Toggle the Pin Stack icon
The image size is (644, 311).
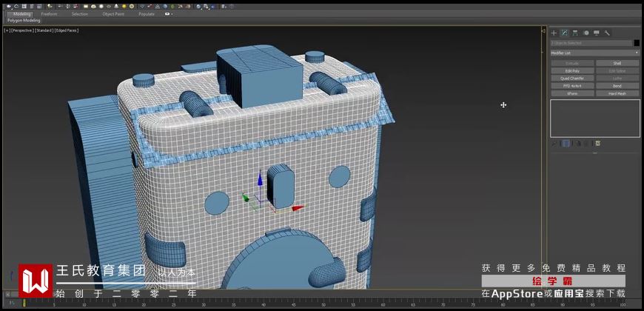click(554, 144)
